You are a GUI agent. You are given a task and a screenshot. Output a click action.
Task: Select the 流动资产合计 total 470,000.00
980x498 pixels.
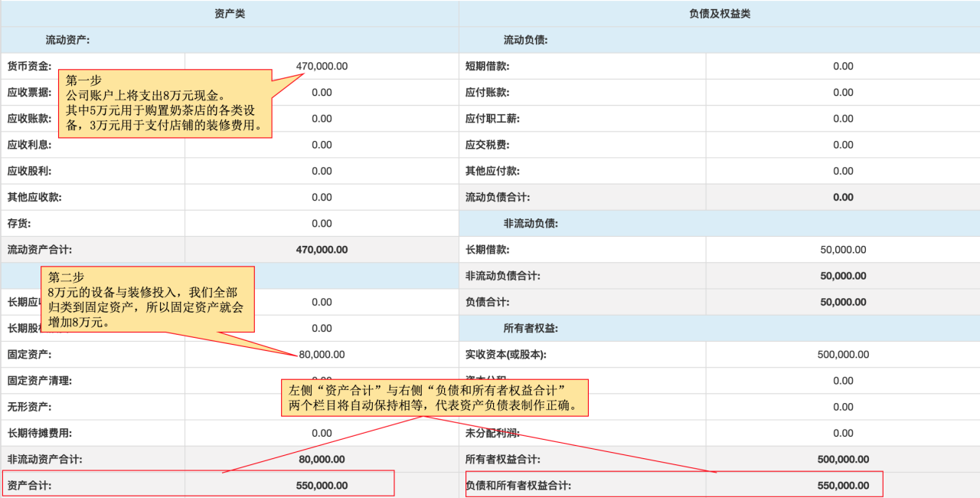(322, 250)
